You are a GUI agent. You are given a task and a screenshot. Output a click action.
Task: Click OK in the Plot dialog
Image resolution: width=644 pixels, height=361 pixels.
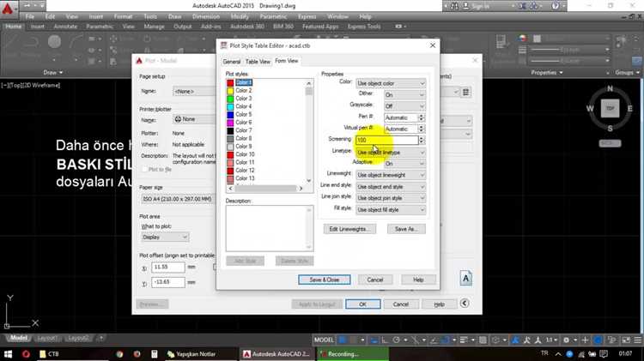(x=362, y=304)
